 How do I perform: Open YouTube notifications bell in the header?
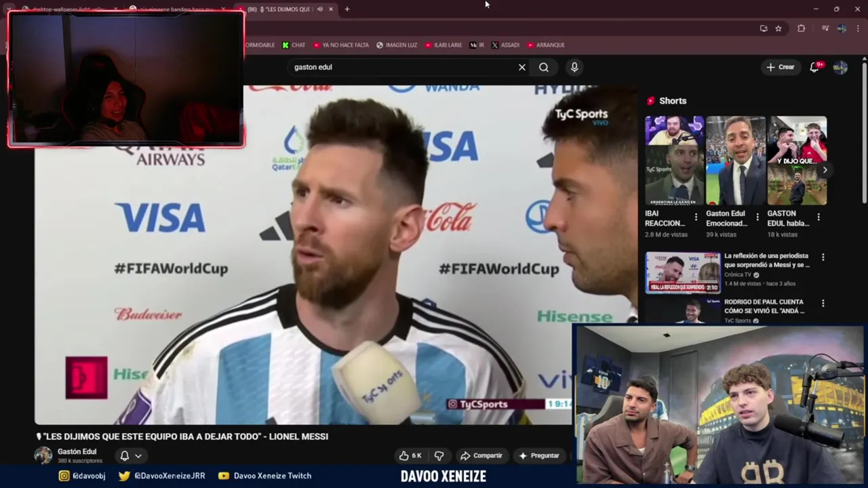815,67
